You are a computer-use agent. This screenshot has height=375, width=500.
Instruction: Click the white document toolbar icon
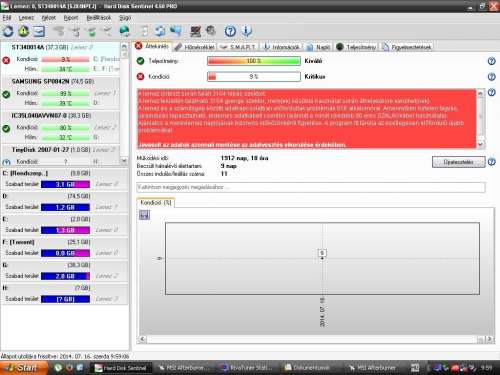point(145,31)
